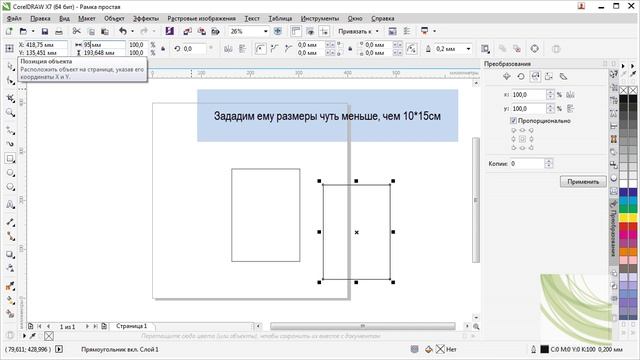
Task: Select the top-left anchor point in the docker grid
Action: (513, 131)
